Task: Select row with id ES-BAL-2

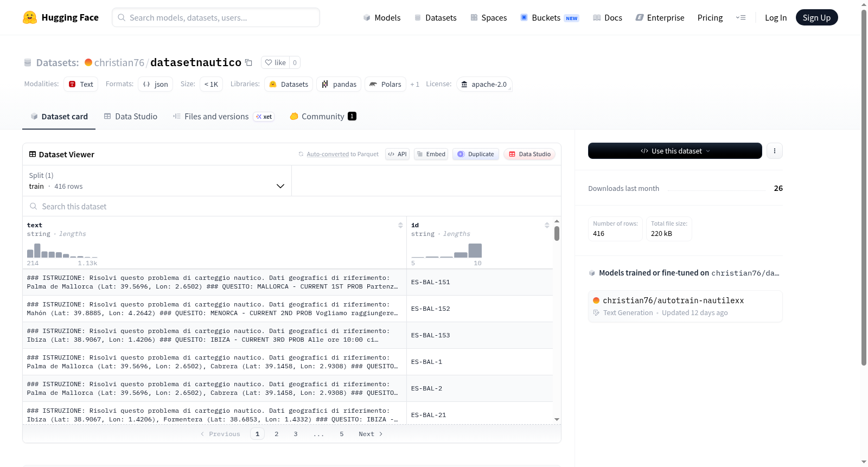Action: [x=288, y=388]
